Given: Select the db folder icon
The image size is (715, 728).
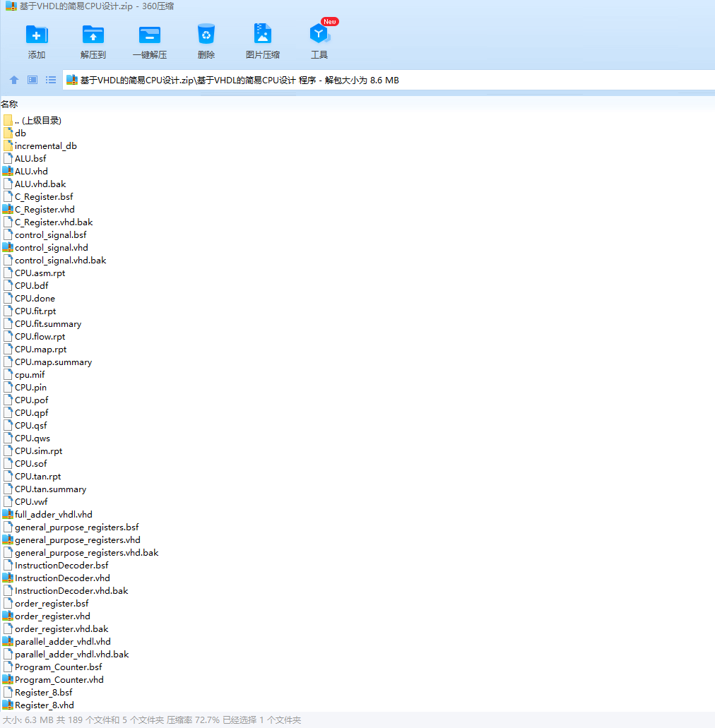Looking at the screenshot, I should point(8,133).
